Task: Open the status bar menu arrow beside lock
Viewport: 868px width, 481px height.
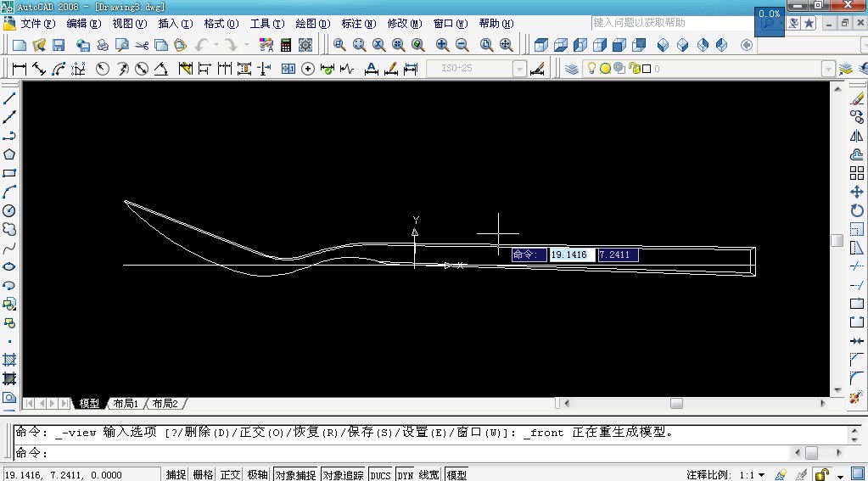Action: click(x=840, y=475)
